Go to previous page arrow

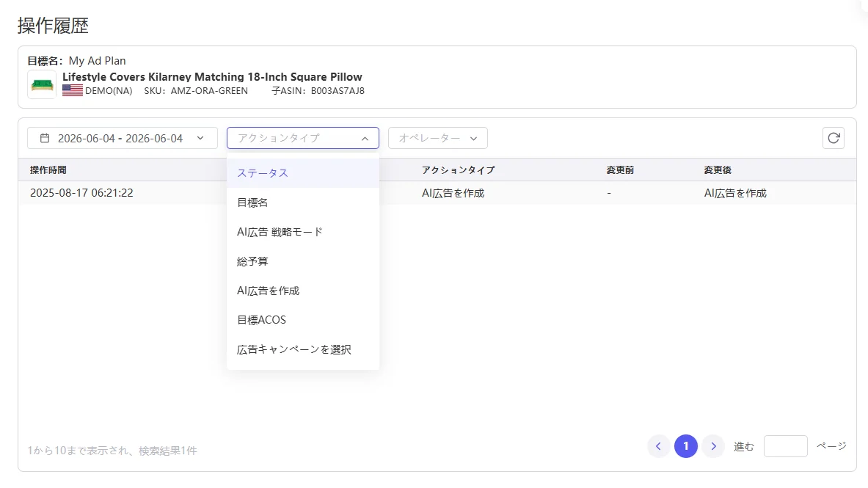click(x=658, y=446)
